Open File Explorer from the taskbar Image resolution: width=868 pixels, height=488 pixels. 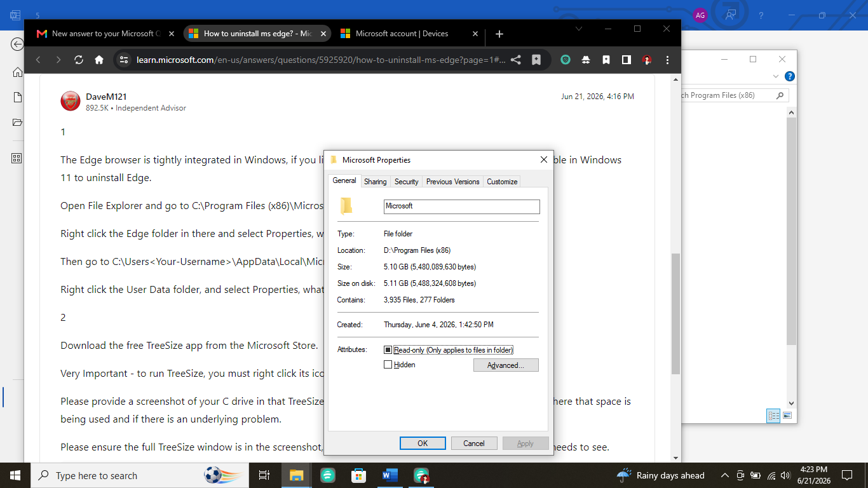pos(297,475)
